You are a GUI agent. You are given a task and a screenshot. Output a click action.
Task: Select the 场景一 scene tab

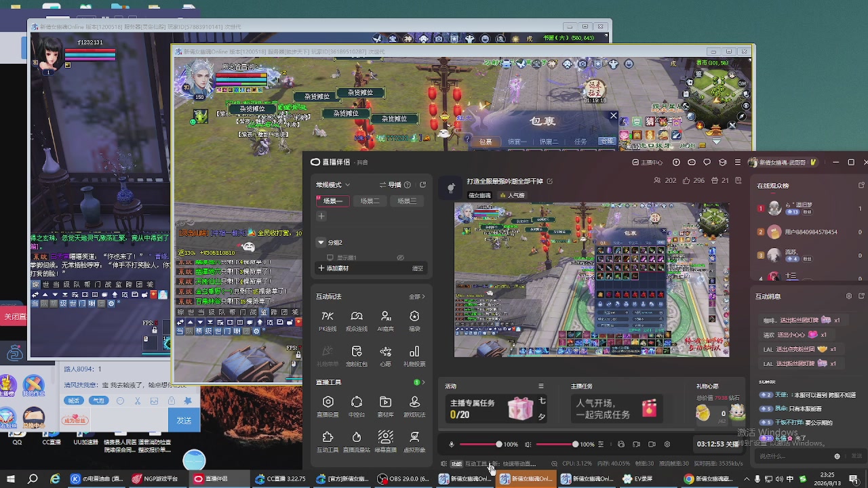[x=333, y=201]
